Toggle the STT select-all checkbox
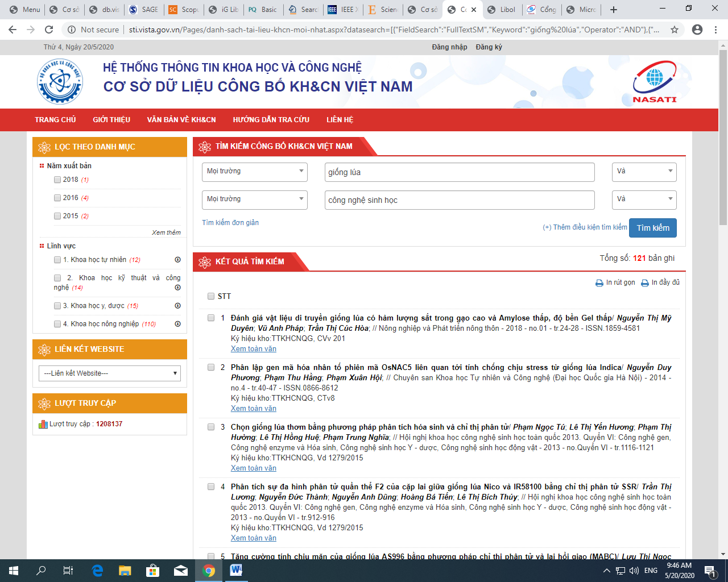The height and width of the screenshot is (582, 728). (x=211, y=296)
